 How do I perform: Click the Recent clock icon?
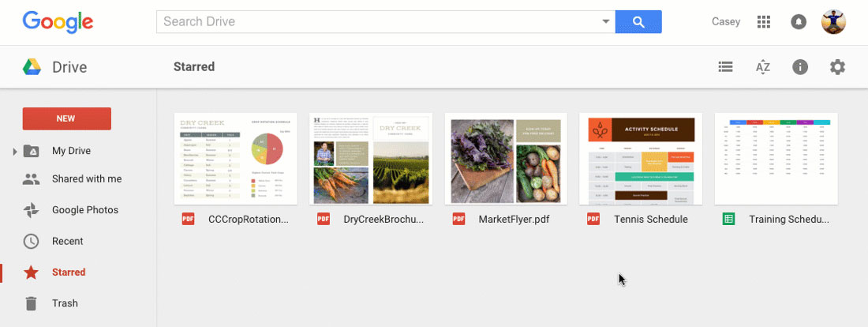tap(31, 241)
